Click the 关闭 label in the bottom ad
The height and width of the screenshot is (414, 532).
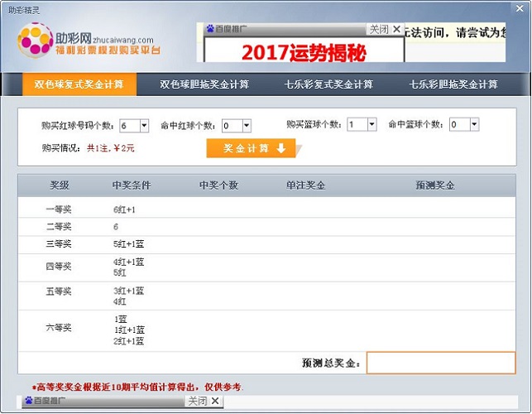pyautogui.click(x=198, y=401)
